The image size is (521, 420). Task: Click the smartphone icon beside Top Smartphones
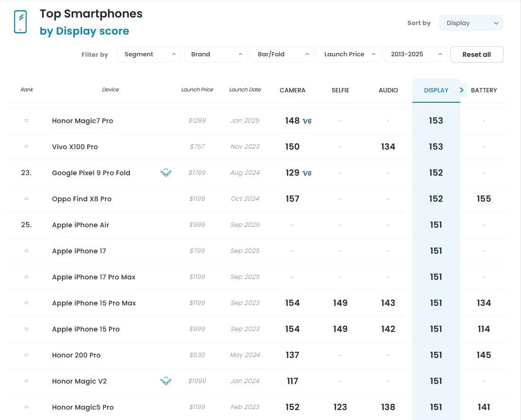[20, 22]
